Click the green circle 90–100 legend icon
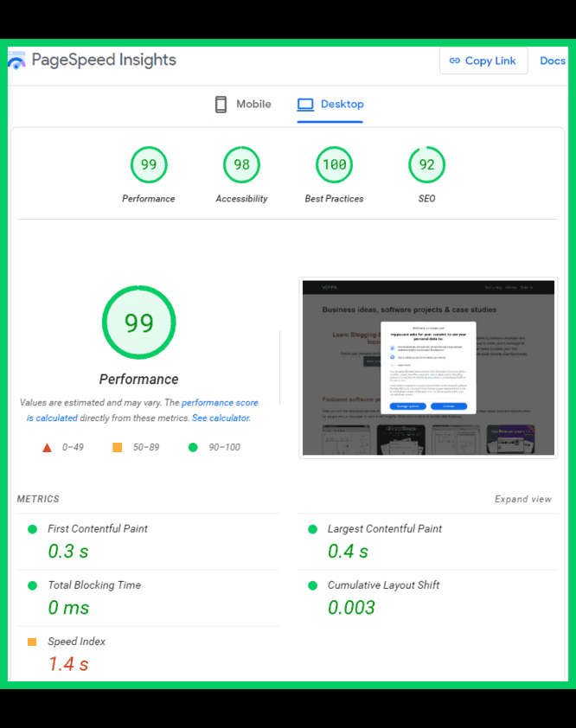The height and width of the screenshot is (728, 576). point(193,447)
